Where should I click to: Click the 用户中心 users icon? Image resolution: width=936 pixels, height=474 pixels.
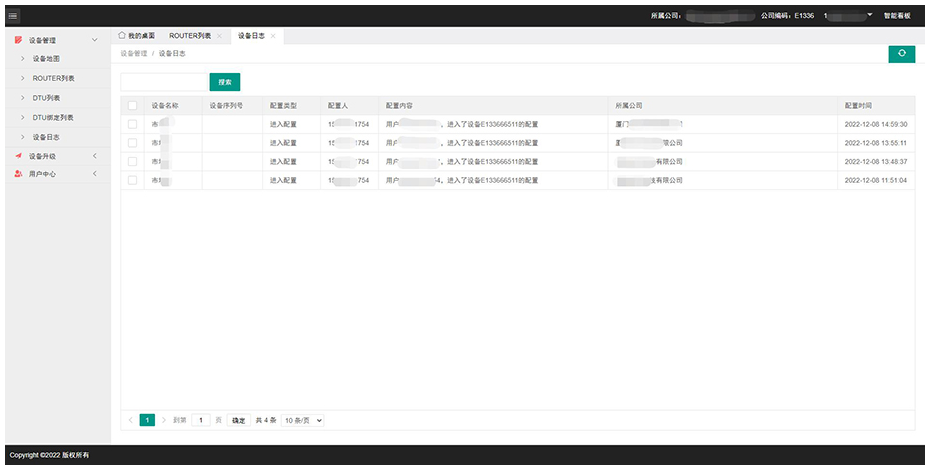click(x=18, y=175)
